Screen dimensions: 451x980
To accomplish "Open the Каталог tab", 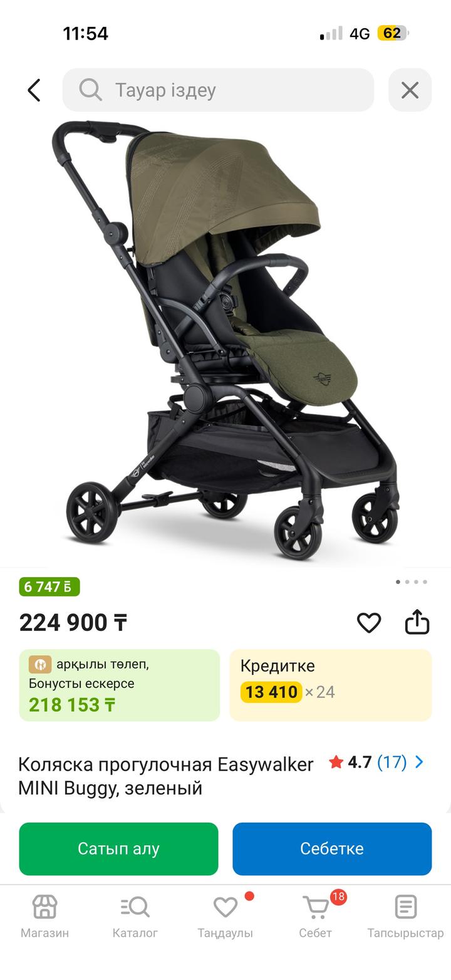I will click(135, 916).
